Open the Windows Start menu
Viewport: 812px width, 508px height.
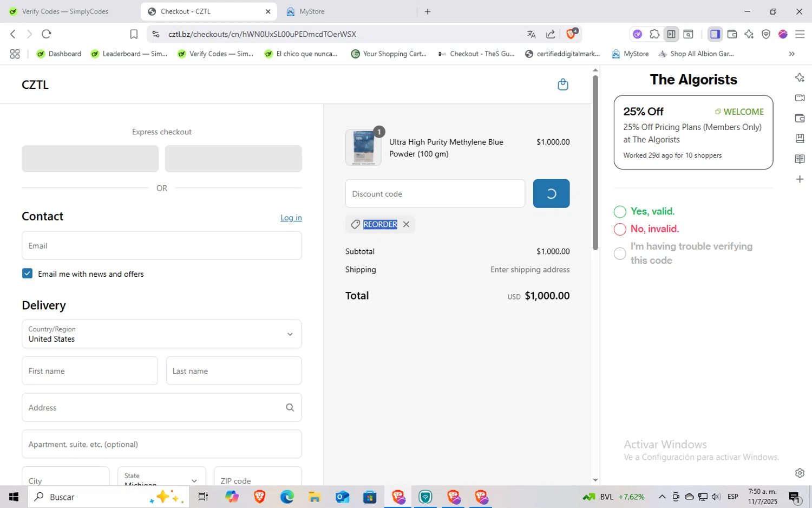(x=14, y=497)
